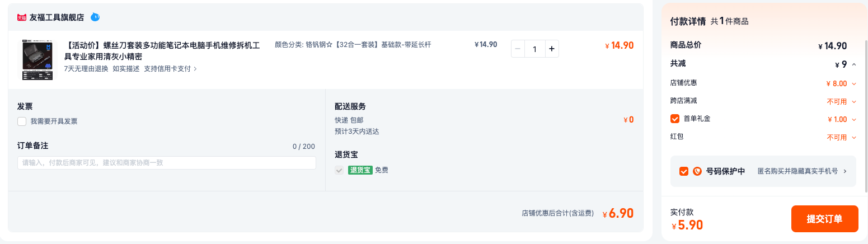Click the orange shield icon for number protection

697,171
